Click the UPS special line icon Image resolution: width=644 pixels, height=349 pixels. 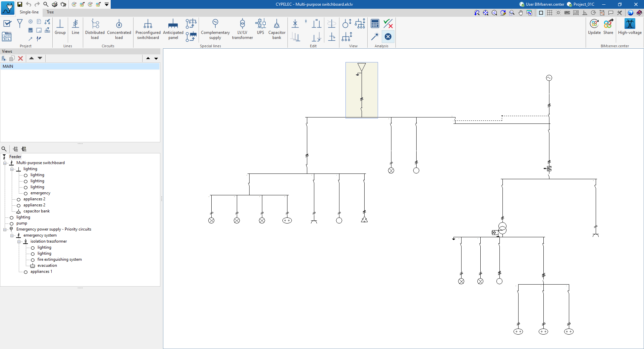point(260,27)
